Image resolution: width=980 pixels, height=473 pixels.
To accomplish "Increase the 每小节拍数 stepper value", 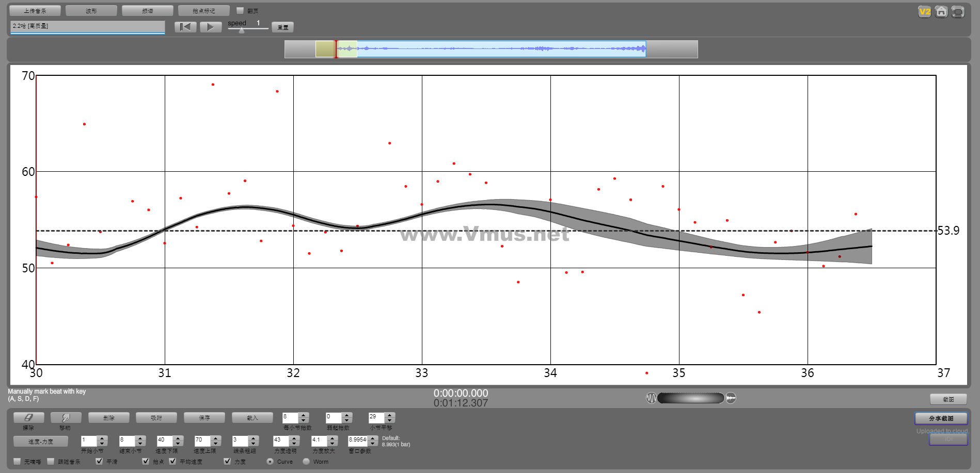I will (304, 415).
